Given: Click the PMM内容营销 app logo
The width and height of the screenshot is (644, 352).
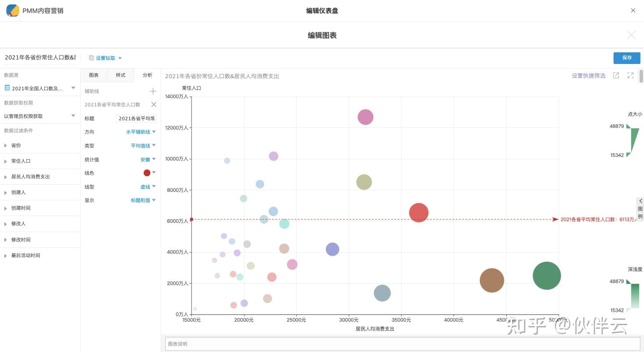Looking at the screenshot, I should [x=13, y=10].
